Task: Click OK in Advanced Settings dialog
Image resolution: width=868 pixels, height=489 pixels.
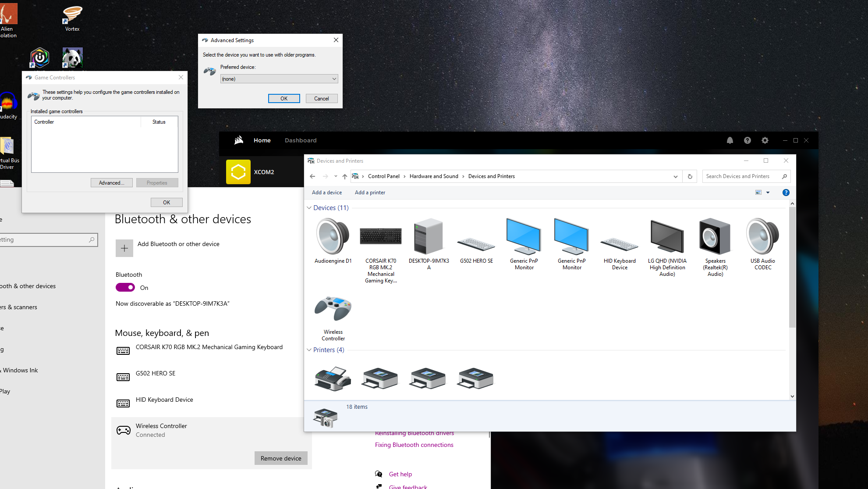Action: 284,99
